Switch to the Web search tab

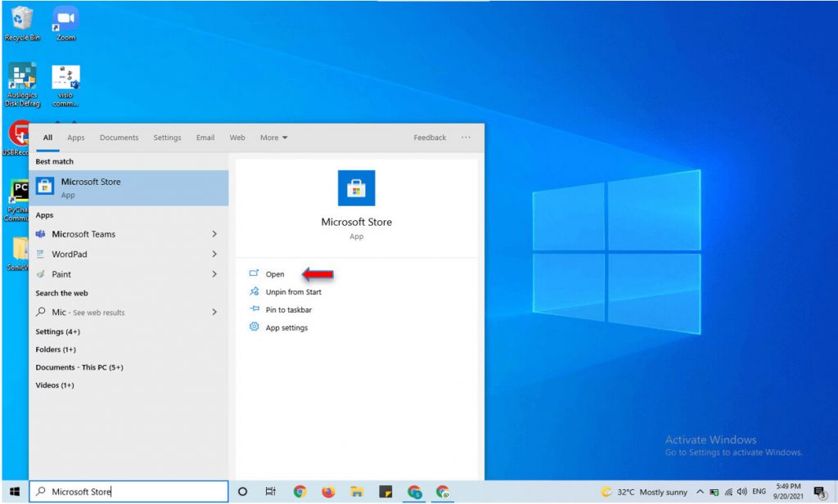237,137
